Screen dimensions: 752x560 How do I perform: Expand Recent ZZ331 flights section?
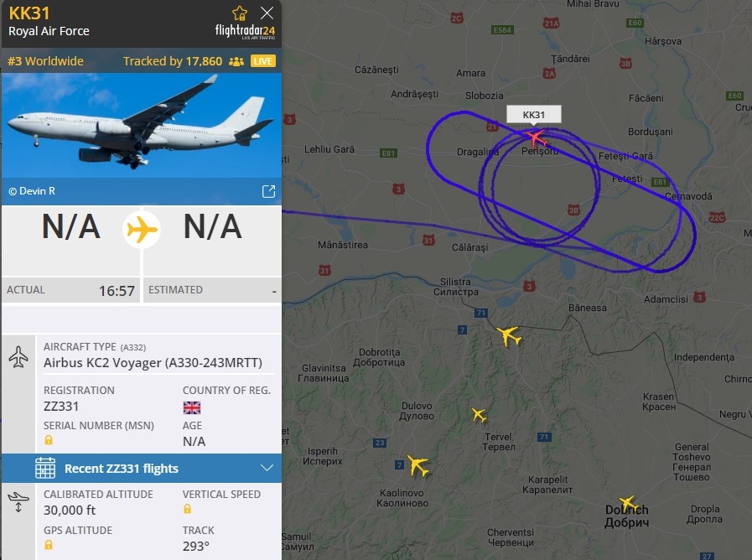pos(267,468)
